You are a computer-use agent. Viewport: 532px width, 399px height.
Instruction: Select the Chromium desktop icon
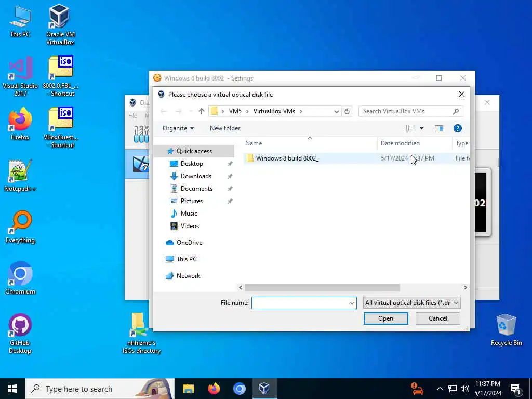coord(20,278)
